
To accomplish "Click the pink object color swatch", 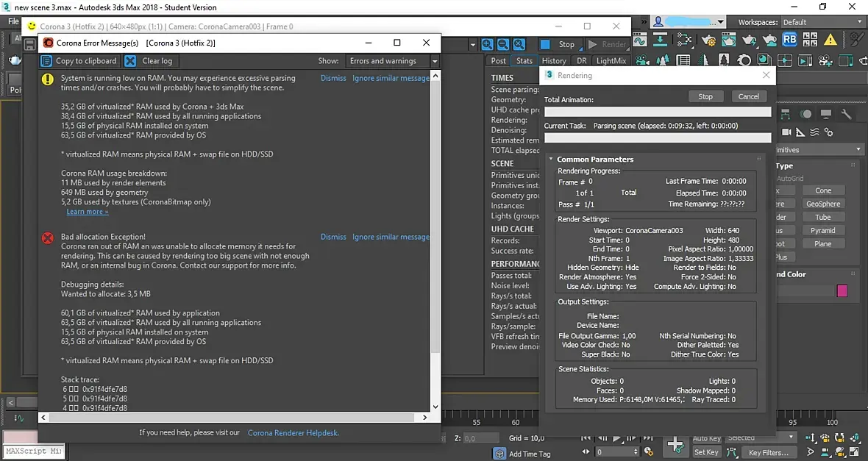I will tap(842, 290).
